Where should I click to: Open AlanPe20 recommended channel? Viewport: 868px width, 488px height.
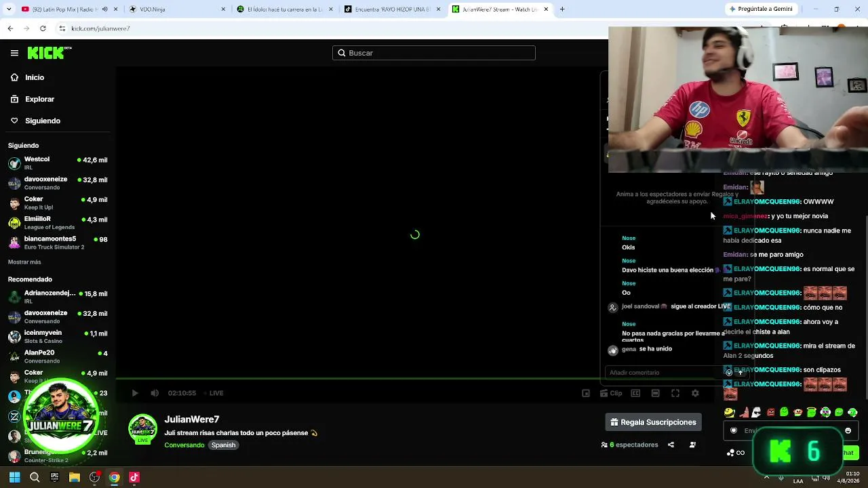coord(58,357)
